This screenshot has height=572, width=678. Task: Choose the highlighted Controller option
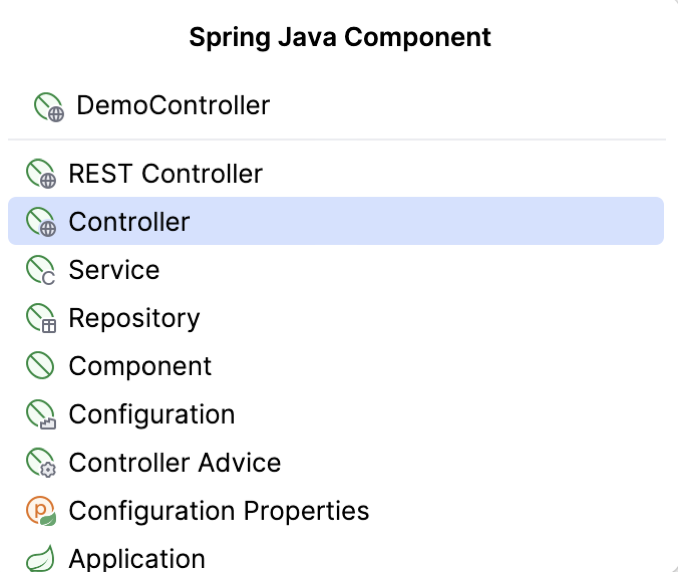click(x=129, y=222)
